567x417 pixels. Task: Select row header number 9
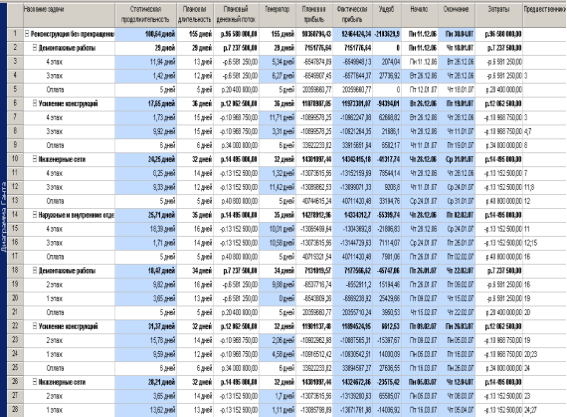tap(15, 145)
